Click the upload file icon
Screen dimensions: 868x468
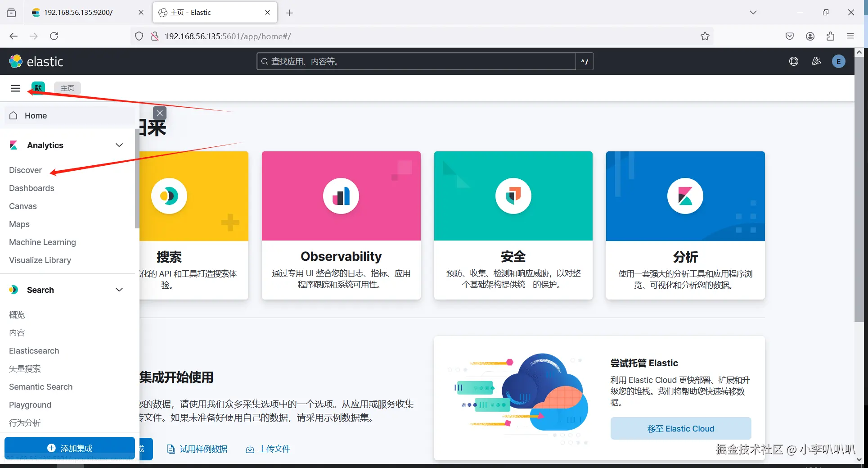click(x=250, y=449)
